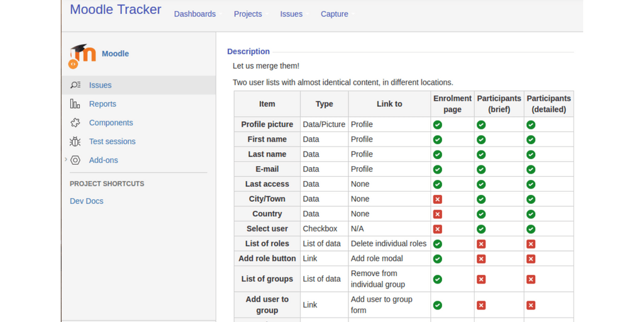644x322 pixels.
Task: Click the Test sessions bug icon
Action: [x=75, y=142]
